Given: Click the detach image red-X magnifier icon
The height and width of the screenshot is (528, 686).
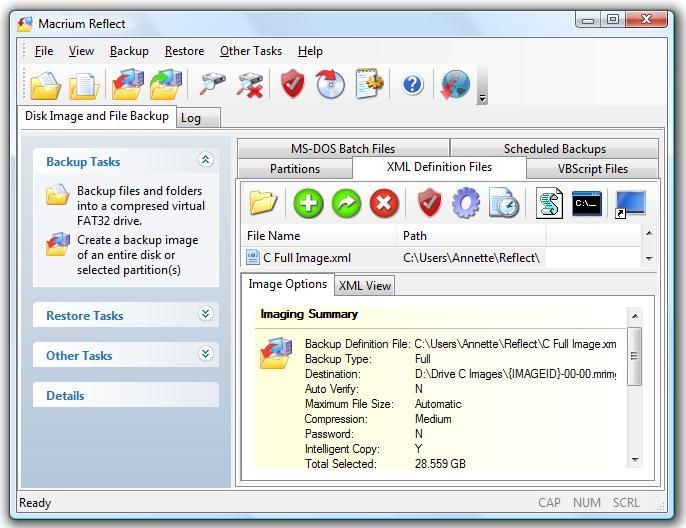Looking at the screenshot, I should tap(250, 85).
